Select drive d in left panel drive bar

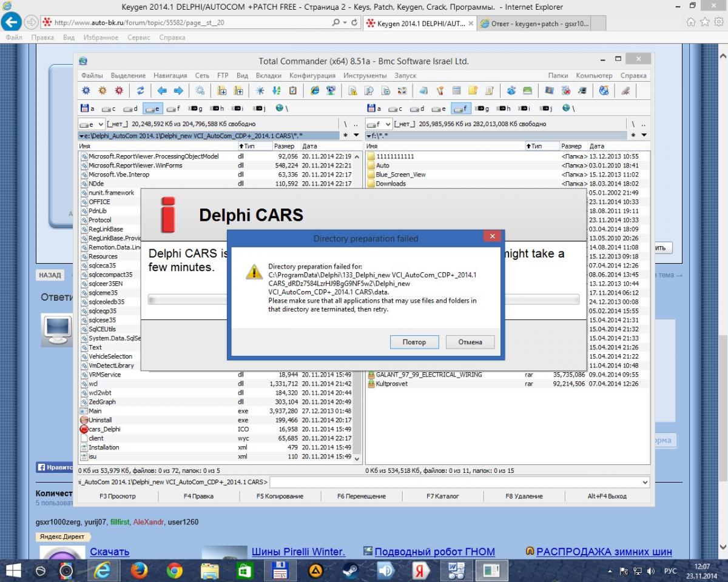[x=130, y=109]
